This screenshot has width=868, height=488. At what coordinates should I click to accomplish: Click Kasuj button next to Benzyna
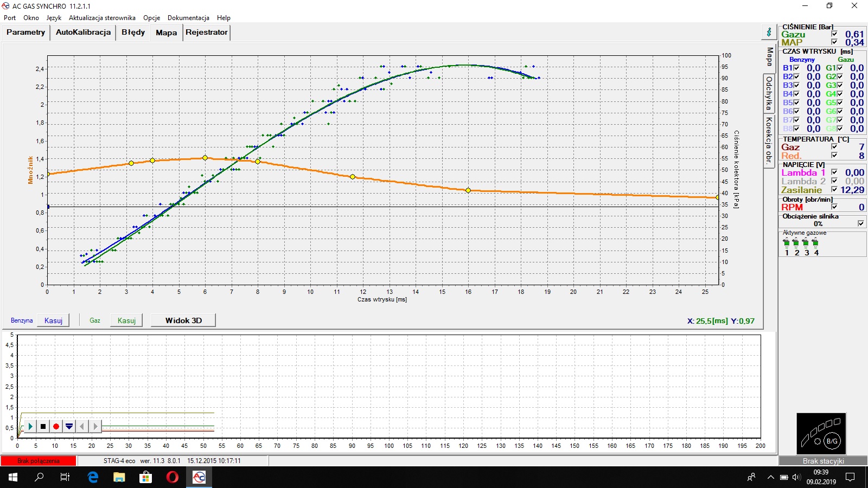pos(53,320)
